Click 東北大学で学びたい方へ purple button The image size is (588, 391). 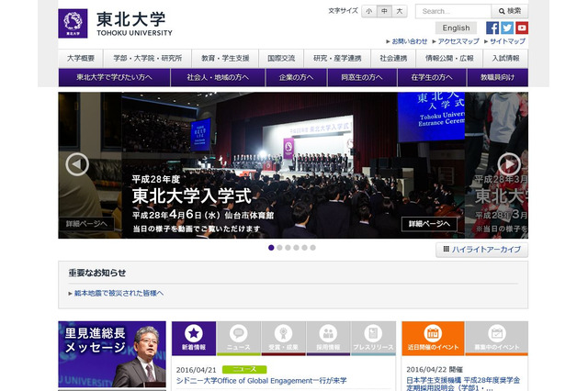(x=114, y=77)
